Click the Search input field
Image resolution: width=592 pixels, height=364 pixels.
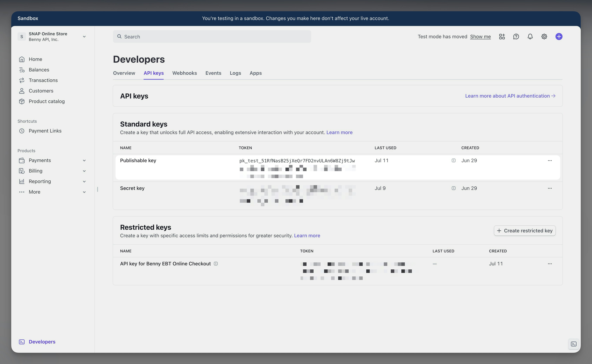pyautogui.click(x=212, y=37)
